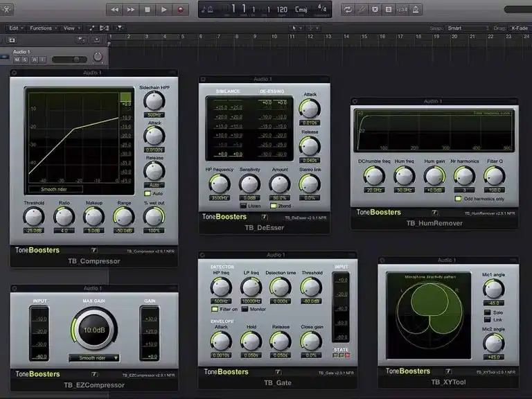532x399 pixels.
Task: Click the power button of the TB_XYTool window
Action: coord(382,260)
